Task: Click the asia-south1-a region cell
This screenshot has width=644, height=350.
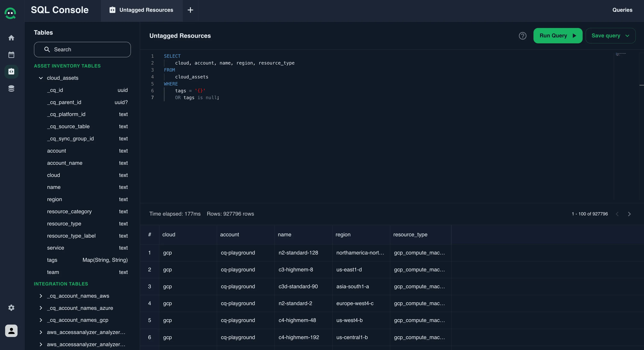Action: pos(361,287)
